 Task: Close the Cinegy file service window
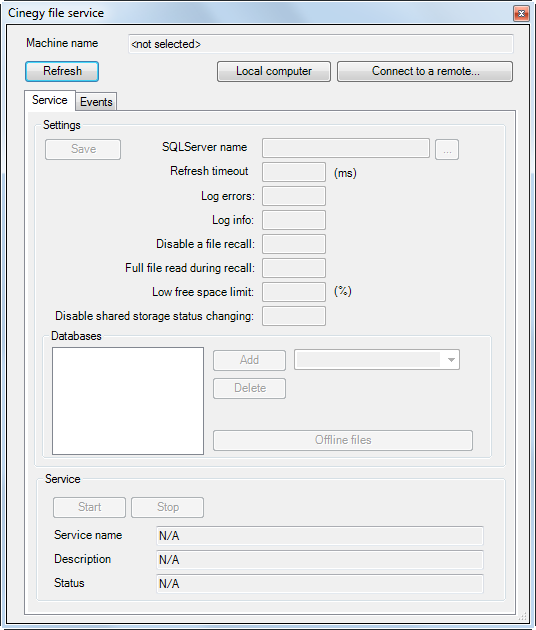521,14
